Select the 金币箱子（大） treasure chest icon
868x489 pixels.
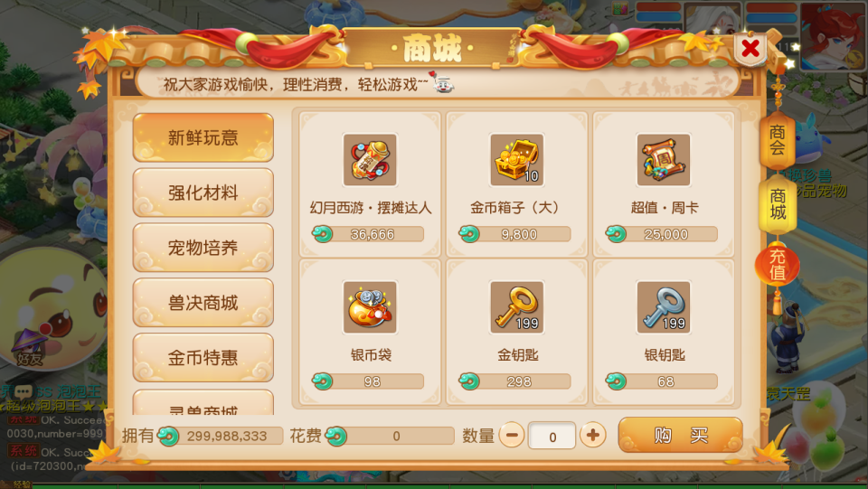pyautogui.click(x=516, y=159)
